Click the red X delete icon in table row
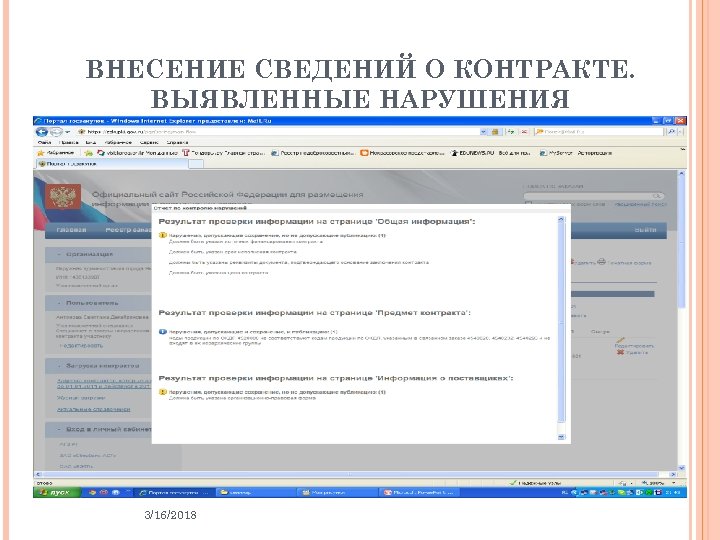Screen dimensions: 720x540 point(620,352)
